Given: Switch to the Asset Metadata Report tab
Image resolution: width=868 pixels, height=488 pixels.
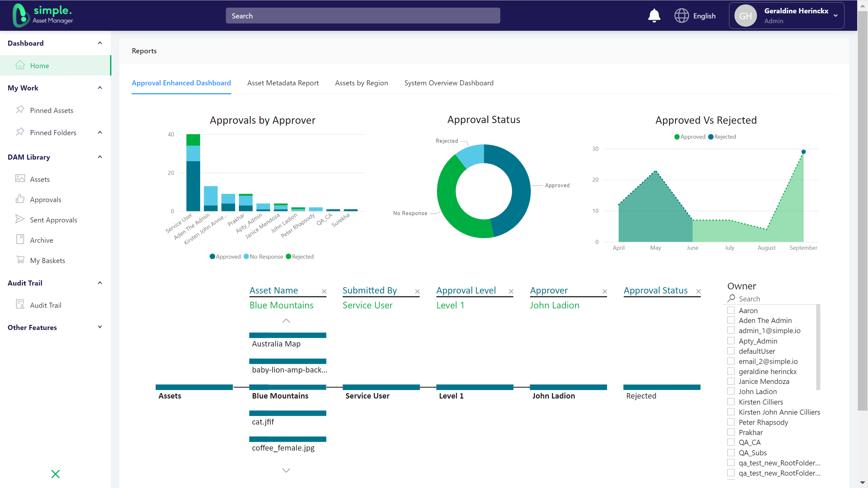Looking at the screenshot, I should [283, 83].
